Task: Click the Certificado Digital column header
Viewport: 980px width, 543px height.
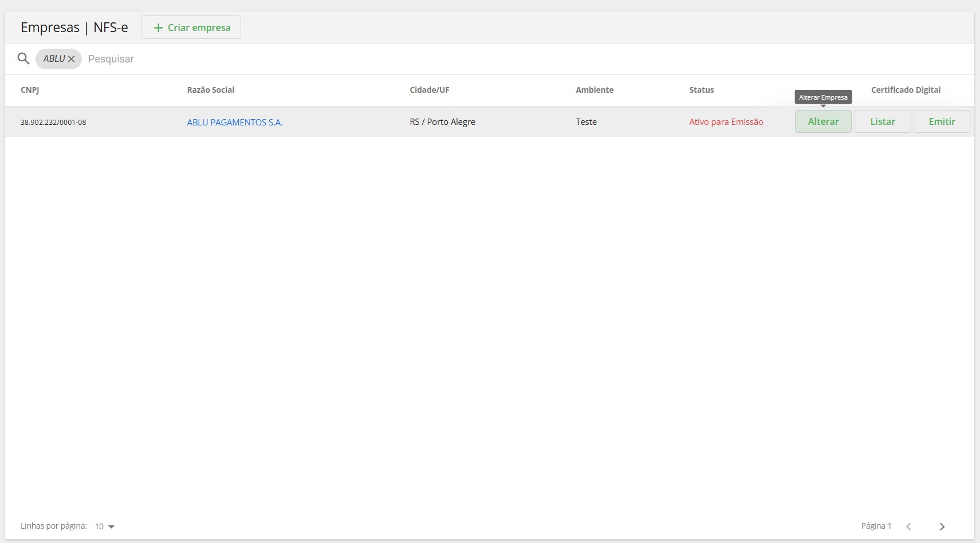Action: 906,90
